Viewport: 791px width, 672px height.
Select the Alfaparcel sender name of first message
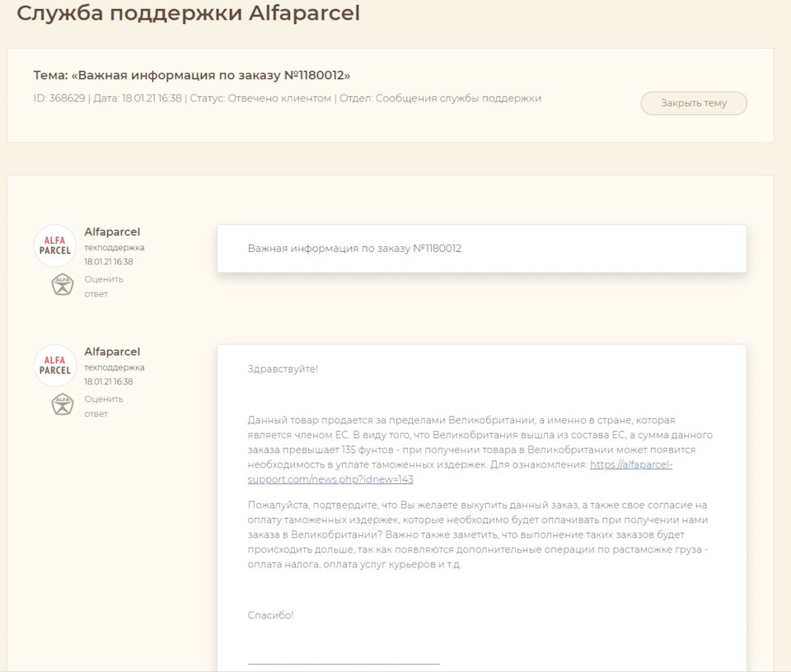112,232
